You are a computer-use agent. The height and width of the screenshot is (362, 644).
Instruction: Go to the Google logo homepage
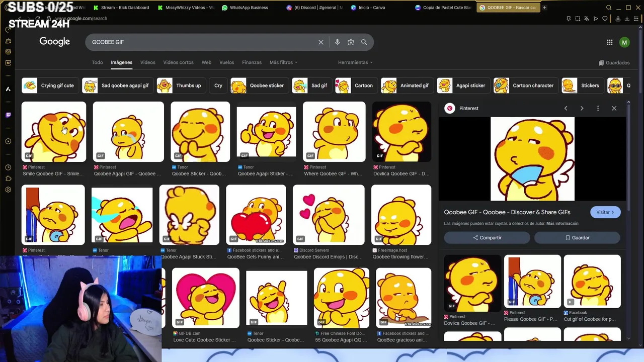coord(54,42)
